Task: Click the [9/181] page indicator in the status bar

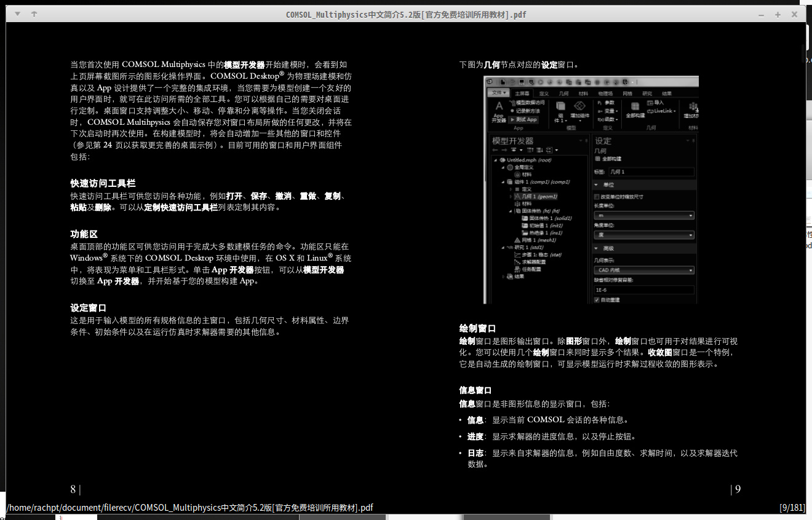Action: click(x=792, y=508)
